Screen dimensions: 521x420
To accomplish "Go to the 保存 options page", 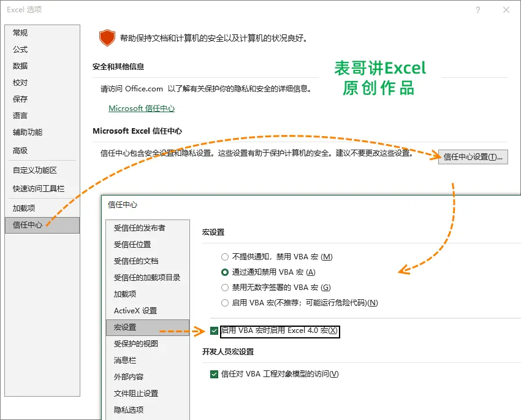I will point(42,99).
